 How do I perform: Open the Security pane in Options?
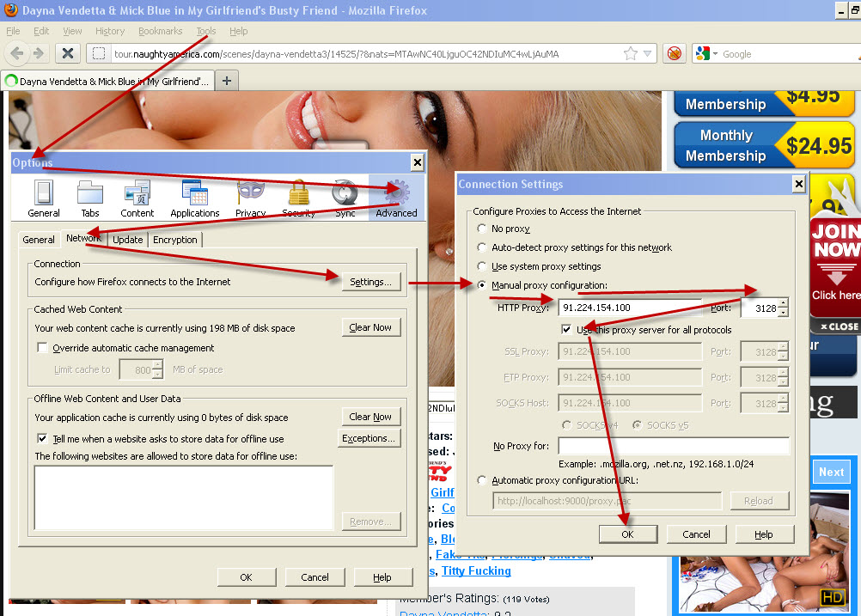pos(299,198)
